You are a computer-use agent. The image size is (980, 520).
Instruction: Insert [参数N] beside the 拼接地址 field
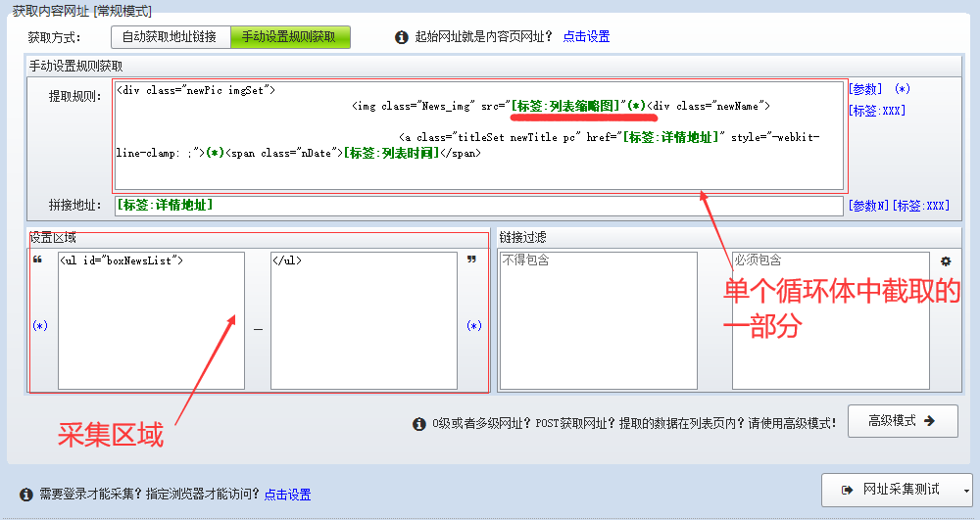pos(868,206)
